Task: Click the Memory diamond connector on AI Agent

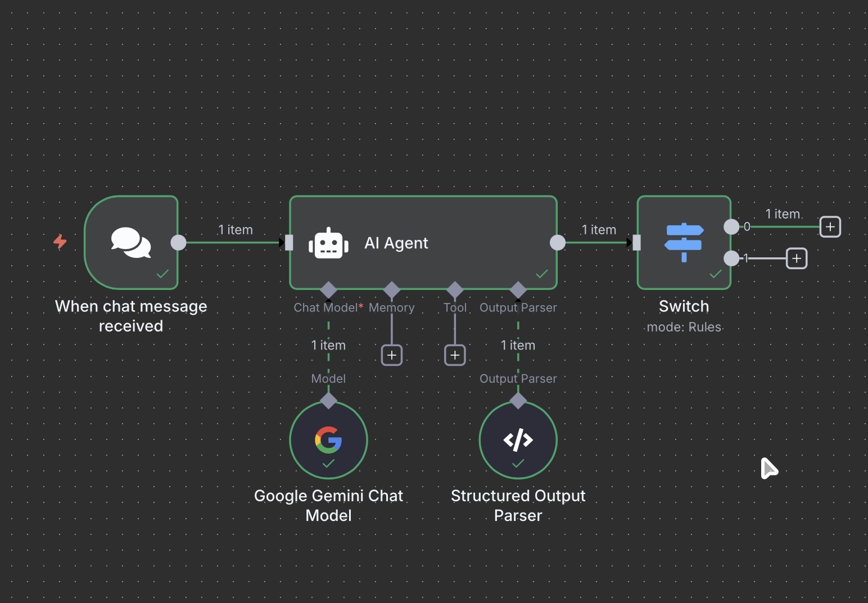Action: (392, 290)
